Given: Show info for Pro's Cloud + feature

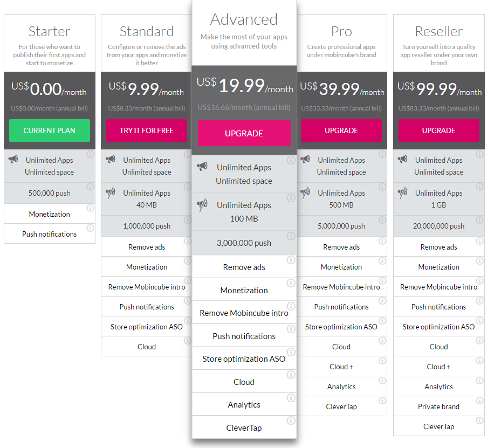Looking at the screenshot, I should 382,361.
